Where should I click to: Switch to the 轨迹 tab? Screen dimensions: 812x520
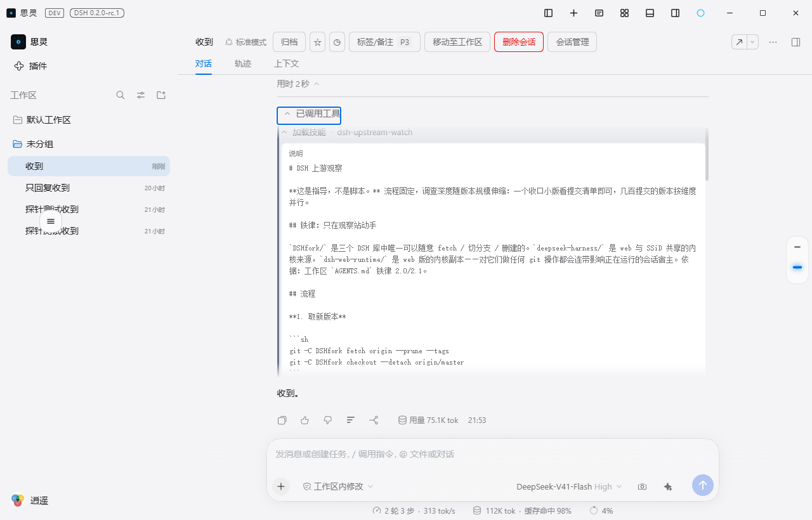click(243, 63)
